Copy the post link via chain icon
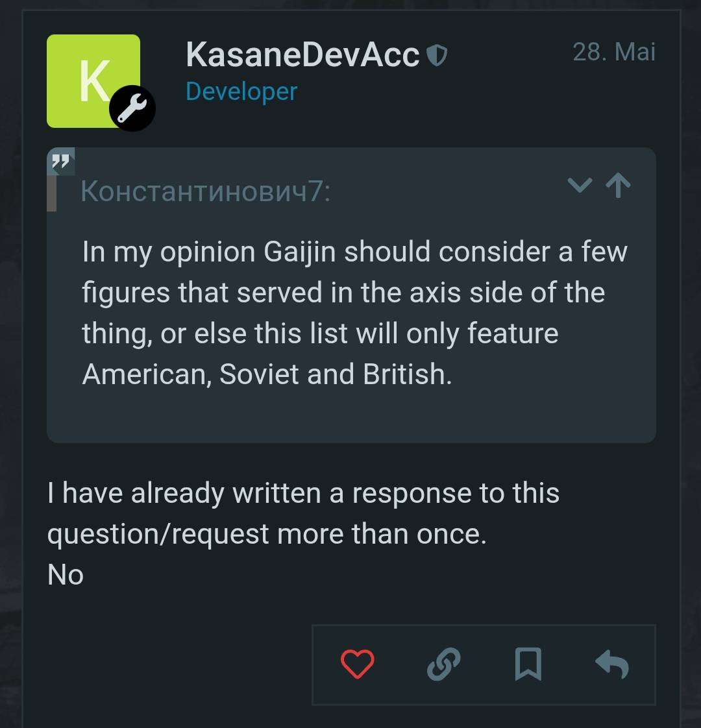Image resolution: width=701 pixels, height=728 pixels. point(444,664)
